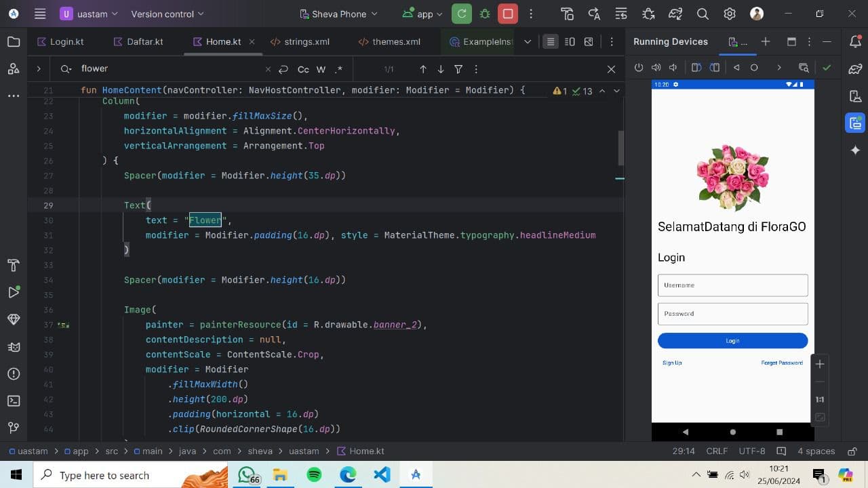Click the Username field in emulator

tap(732, 285)
